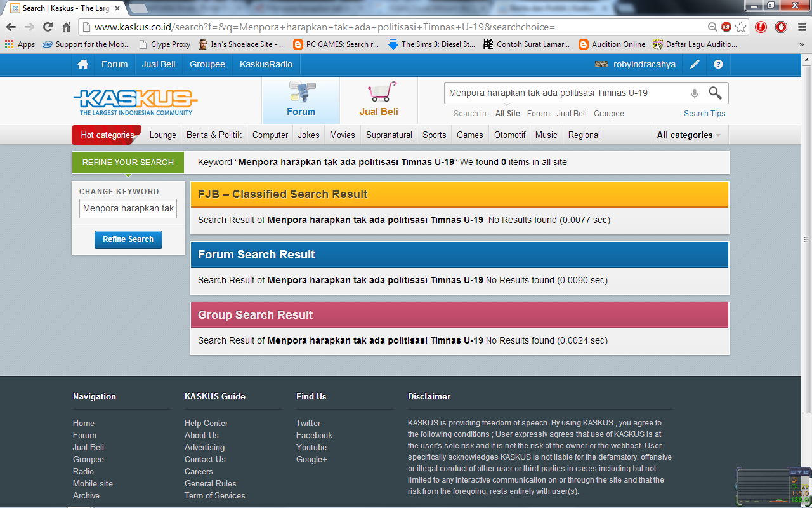Open Facebook link under Find Us
Viewport: 812px width, 508px height.
[x=314, y=436]
